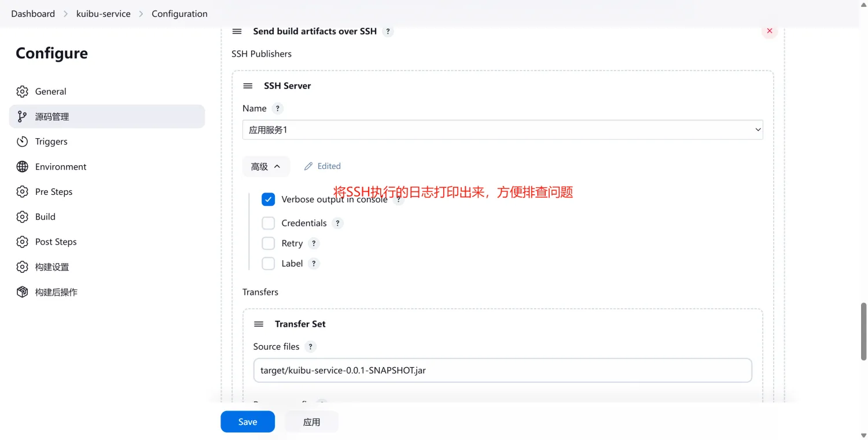This screenshot has height=440, width=868.
Task: Tick the Retry checkbox
Action: (269, 243)
